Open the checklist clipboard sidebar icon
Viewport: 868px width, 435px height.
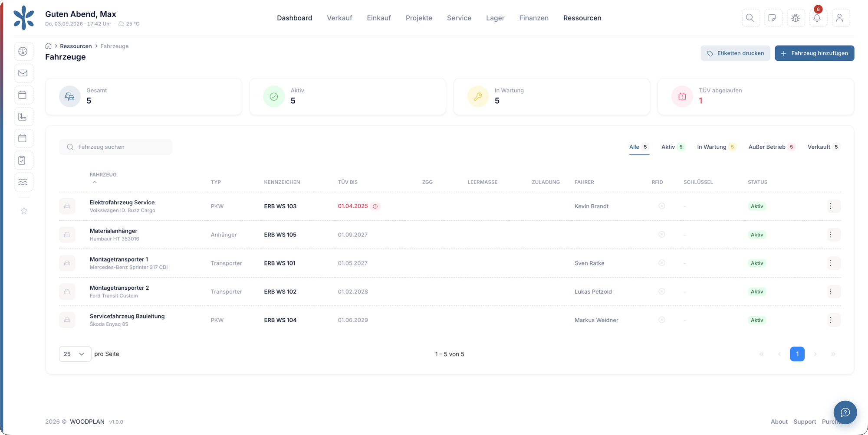tap(23, 160)
